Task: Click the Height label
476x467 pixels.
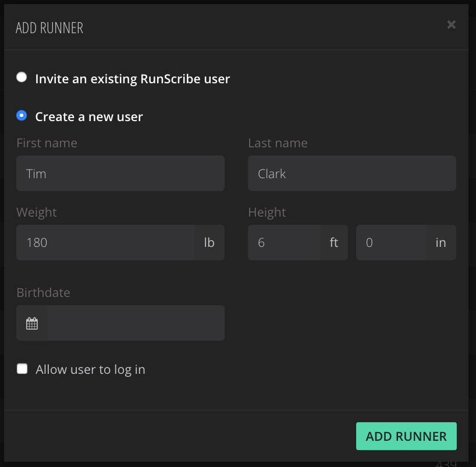Action: [x=267, y=213]
